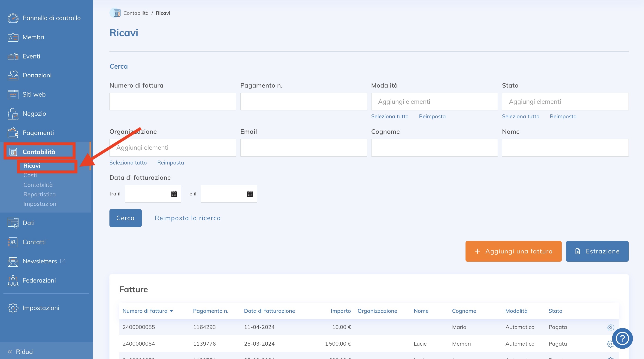Image resolution: width=644 pixels, height=359 pixels.
Task: Open the Negozio shopping bag icon
Action: [13, 114]
